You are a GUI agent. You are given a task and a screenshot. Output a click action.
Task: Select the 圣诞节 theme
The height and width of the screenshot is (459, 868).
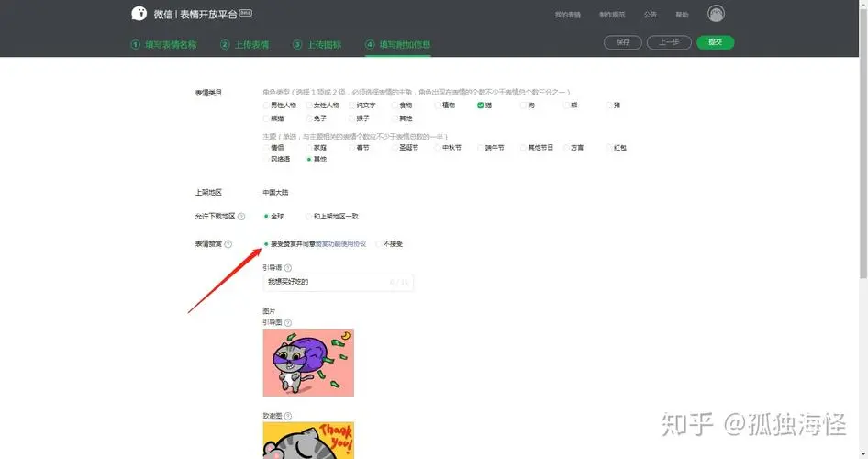[x=395, y=148]
